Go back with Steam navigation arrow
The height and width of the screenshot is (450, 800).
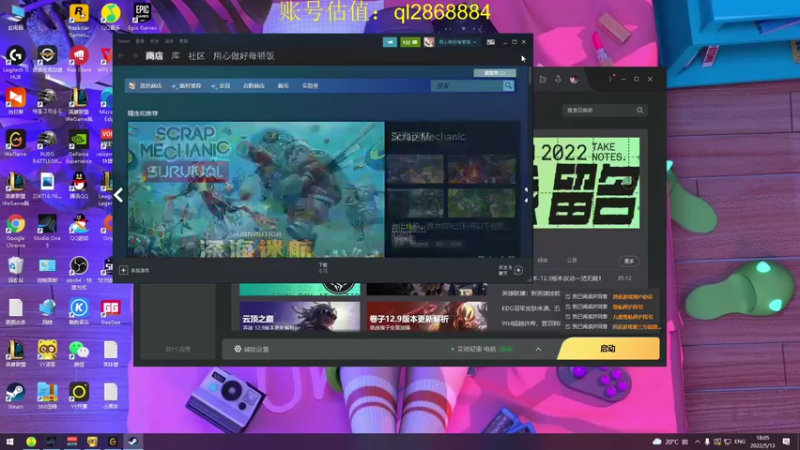click(x=121, y=56)
